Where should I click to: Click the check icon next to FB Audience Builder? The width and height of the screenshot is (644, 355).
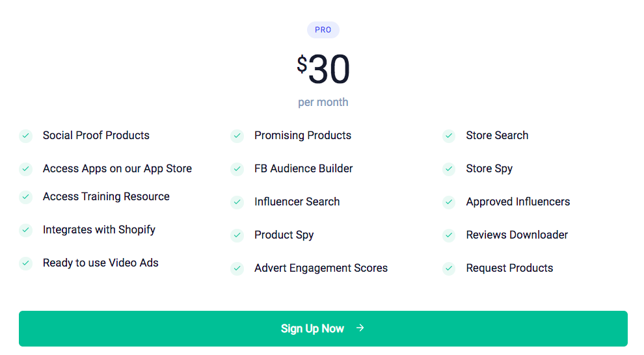click(x=237, y=169)
